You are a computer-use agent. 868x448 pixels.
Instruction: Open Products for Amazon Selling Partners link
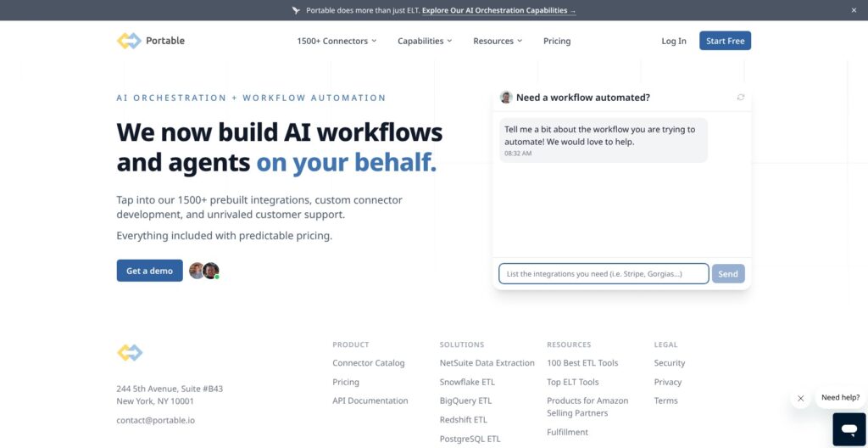pos(587,406)
